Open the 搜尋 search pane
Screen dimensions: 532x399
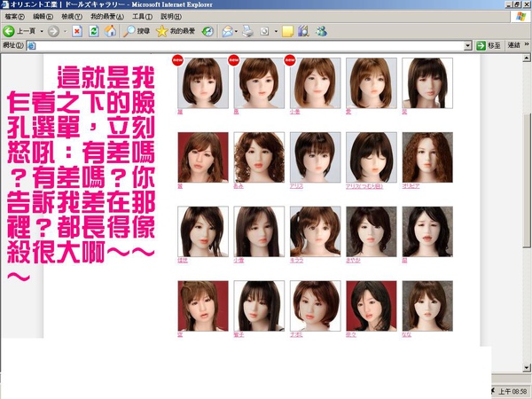[x=136, y=31]
